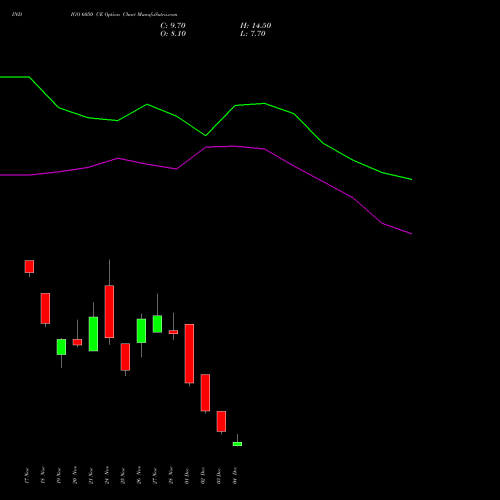Click the "IND" symbol text in title
500x500 pixels.
click(x=17, y=14)
